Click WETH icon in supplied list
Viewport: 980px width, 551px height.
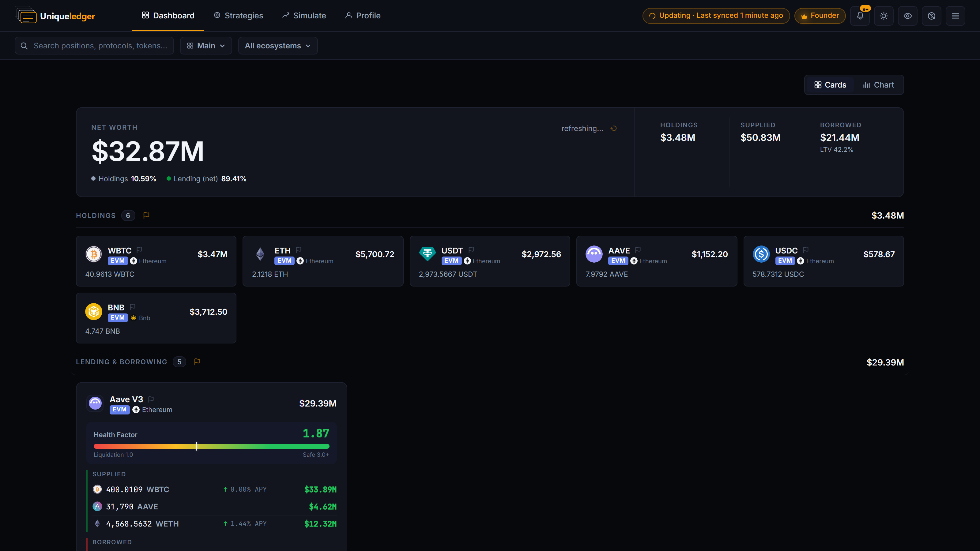point(97,523)
